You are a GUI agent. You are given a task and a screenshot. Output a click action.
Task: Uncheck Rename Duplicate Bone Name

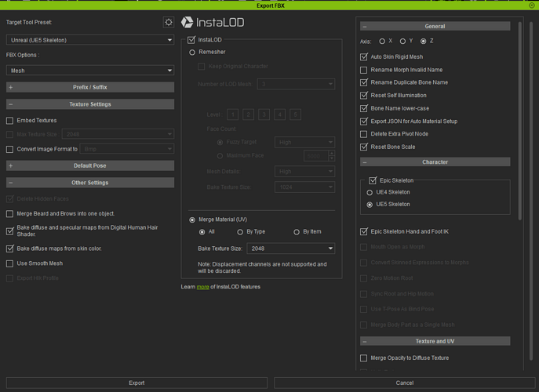click(x=364, y=82)
